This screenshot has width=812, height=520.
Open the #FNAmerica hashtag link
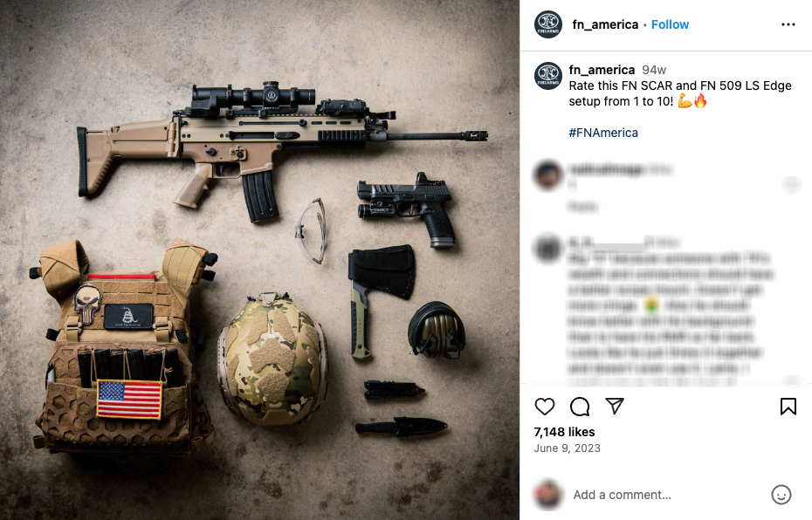pyautogui.click(x=603, y=133)
